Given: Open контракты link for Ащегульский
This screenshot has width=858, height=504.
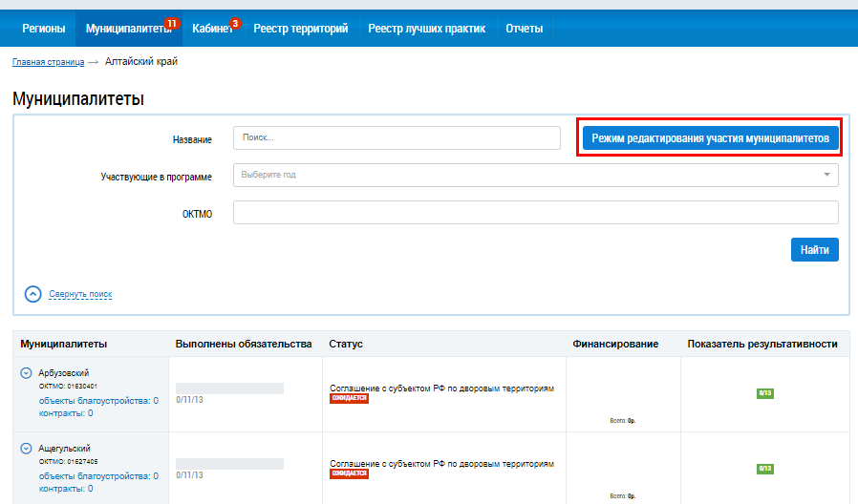Looking at the screenshot, I should (x=66, y=489).
